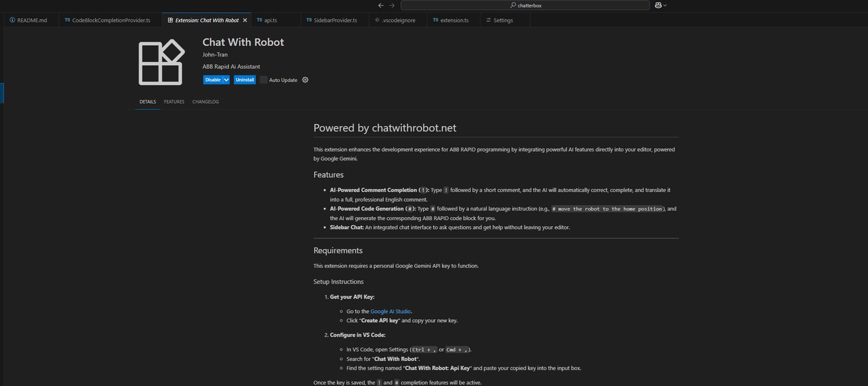
Task: Click the Setup Instructions heading
Action: [338, 282]
